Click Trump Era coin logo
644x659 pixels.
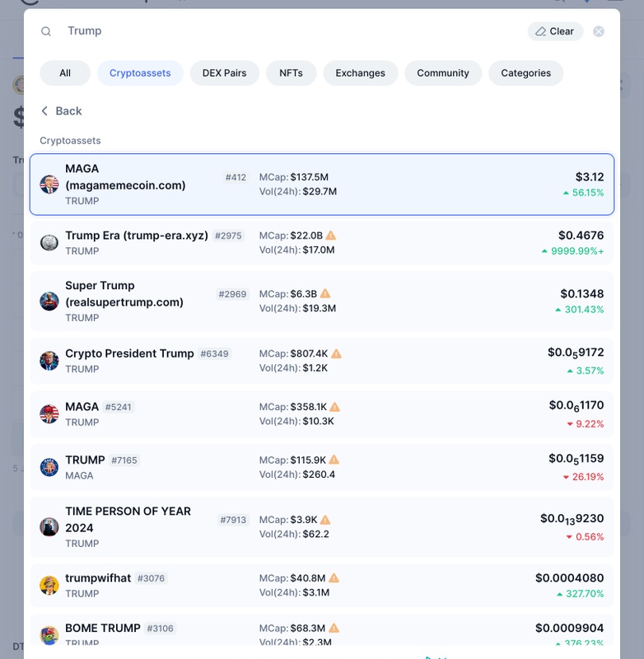point(49,243)
